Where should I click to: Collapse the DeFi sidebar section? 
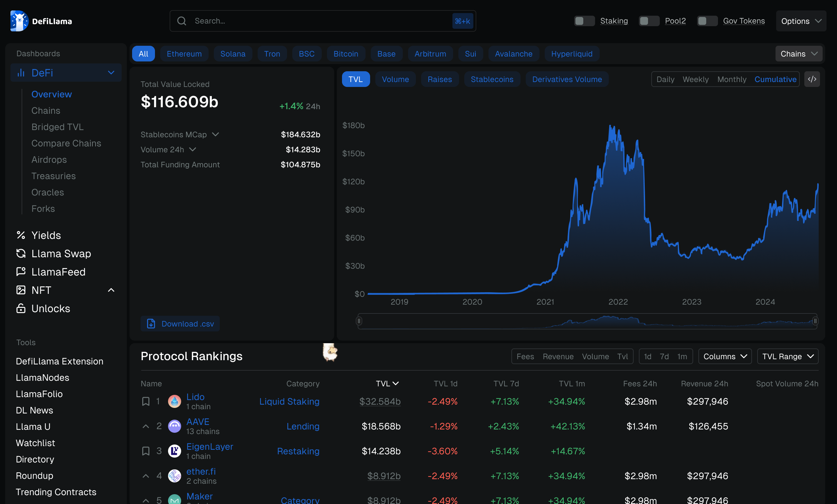111,73
